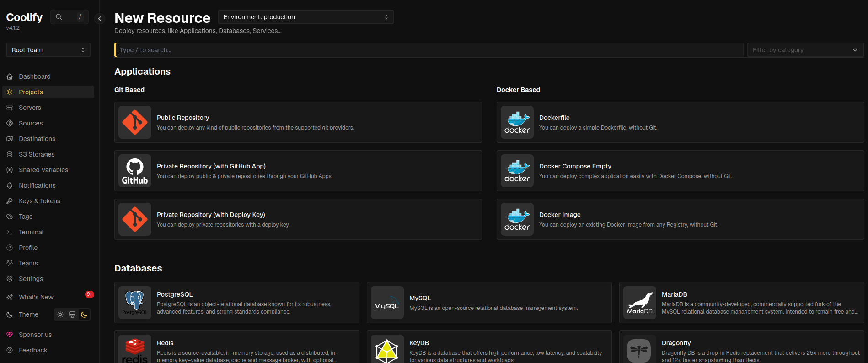868x363 pixels.
Task: Click the 'Git Based' subheading
Action: pos(129,90)
